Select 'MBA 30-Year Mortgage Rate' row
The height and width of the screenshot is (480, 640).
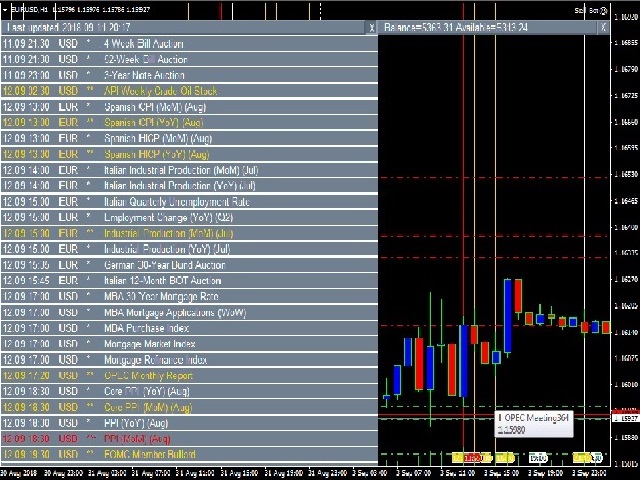pyautogui.click(x=189, y=296)
